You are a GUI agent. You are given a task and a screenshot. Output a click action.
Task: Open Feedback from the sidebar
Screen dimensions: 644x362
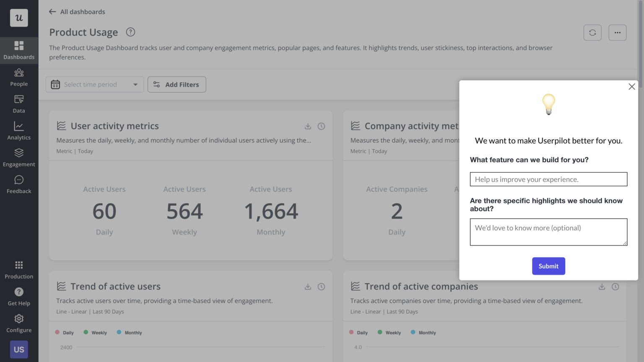click(x=19, y=185)
